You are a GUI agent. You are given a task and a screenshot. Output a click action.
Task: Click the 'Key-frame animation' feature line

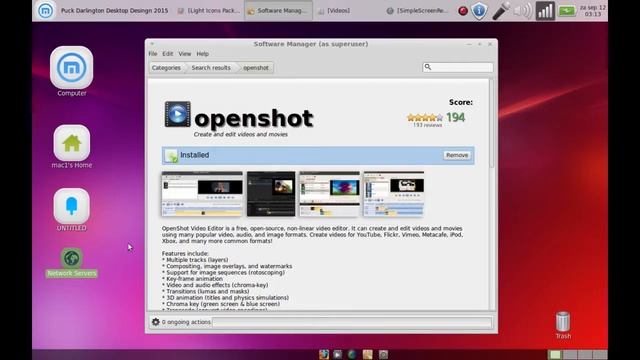coord(192,279)
